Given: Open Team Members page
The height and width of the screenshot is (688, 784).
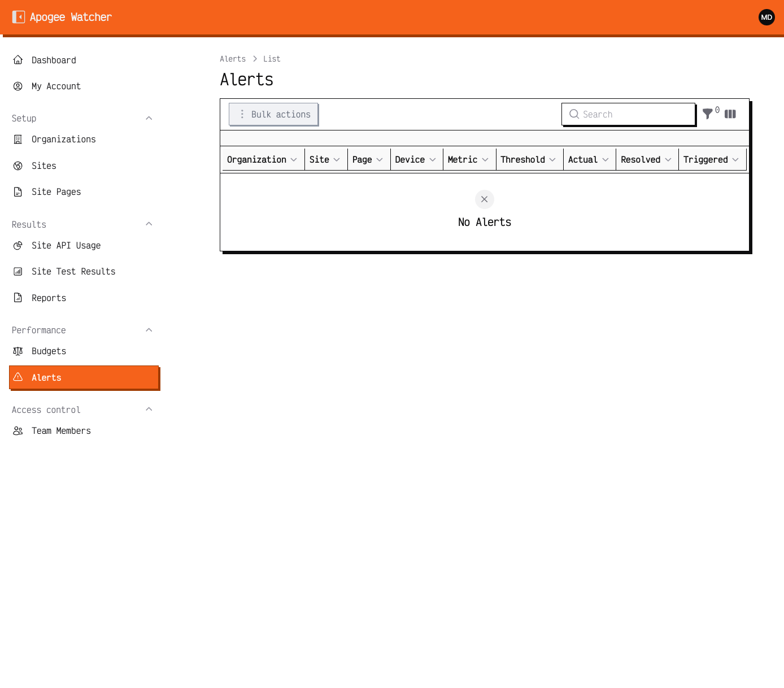Looking at the screenshot, I should tap(84, 430).
